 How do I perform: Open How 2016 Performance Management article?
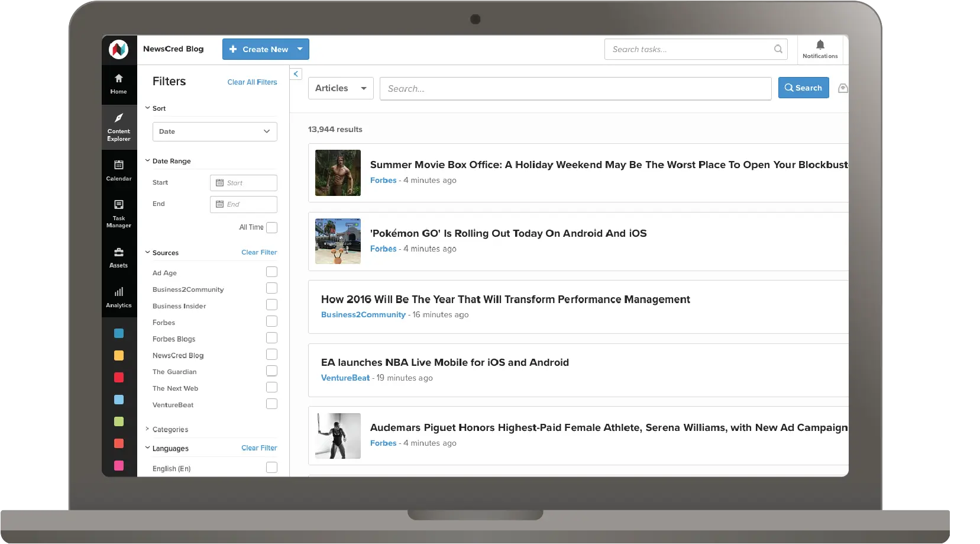pyautogui.click(x=505, y=300)
